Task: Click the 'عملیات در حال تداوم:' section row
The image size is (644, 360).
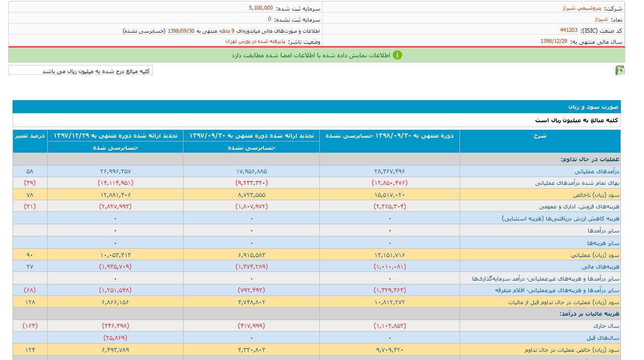Action: click(316, 159)
